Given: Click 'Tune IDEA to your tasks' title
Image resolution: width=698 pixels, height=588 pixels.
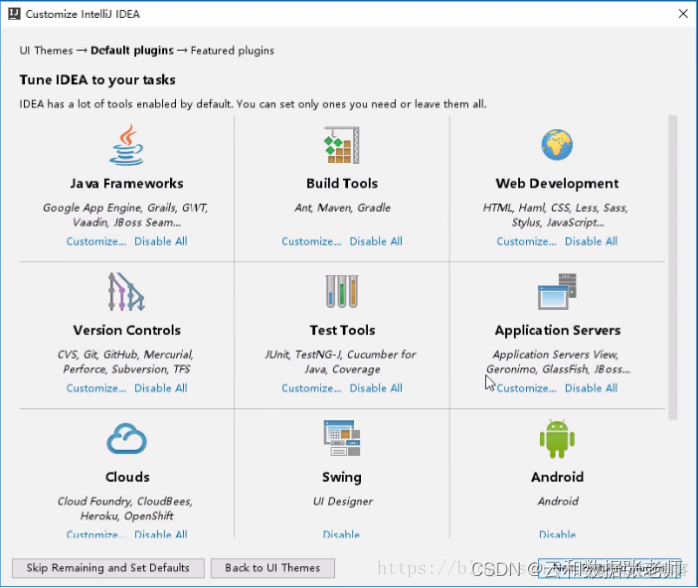Looking at the screenshot, I should pyautogui.click(x=97, y=80).
